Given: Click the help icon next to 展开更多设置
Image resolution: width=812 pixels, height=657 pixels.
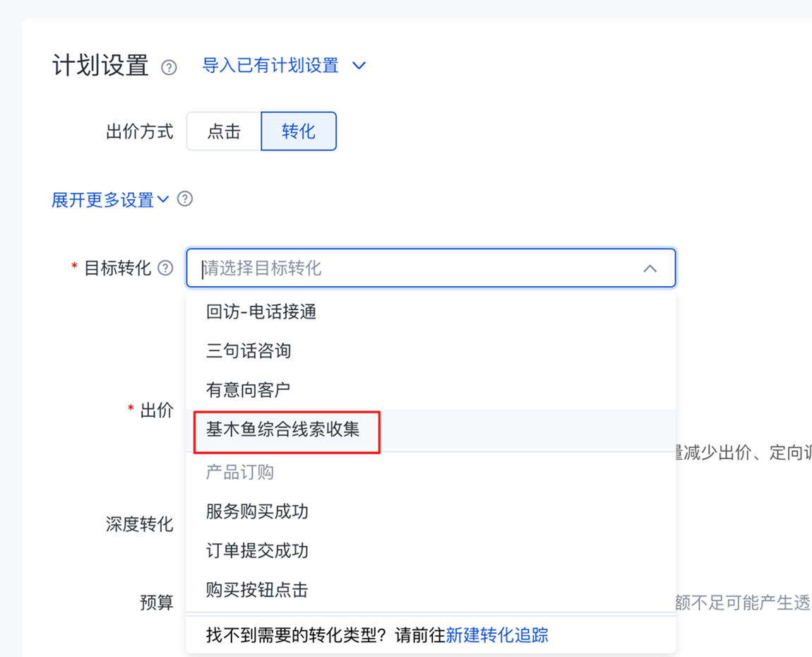Looking at the screenshot, I should pyautogui.click(x=185, y=199).
